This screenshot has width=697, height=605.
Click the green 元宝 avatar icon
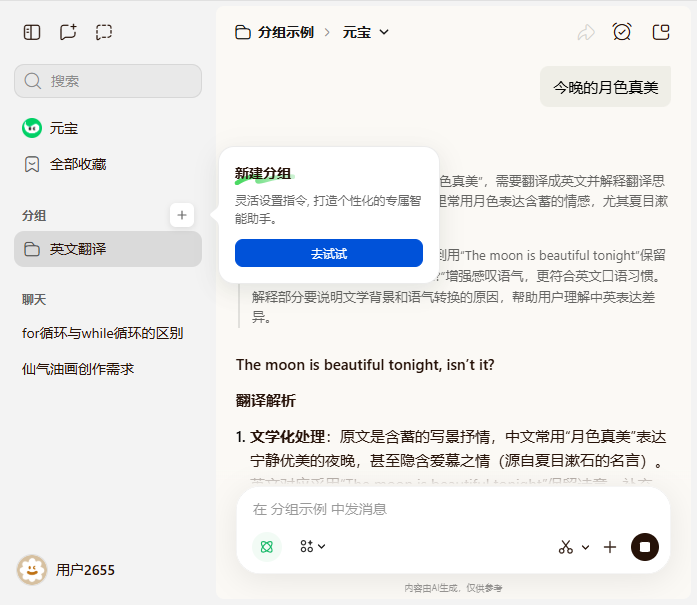(32, 128)
